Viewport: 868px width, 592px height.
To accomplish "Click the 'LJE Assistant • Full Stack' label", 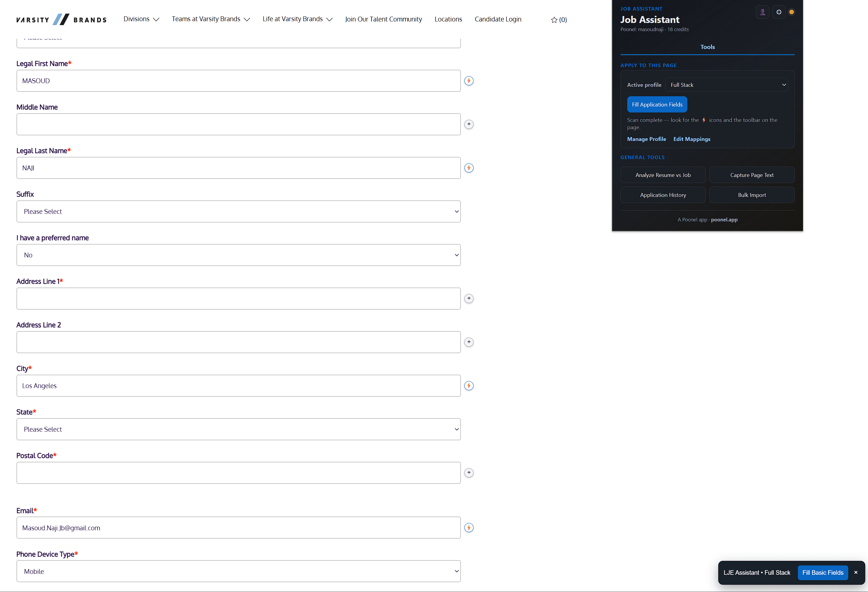I will 757,573.
